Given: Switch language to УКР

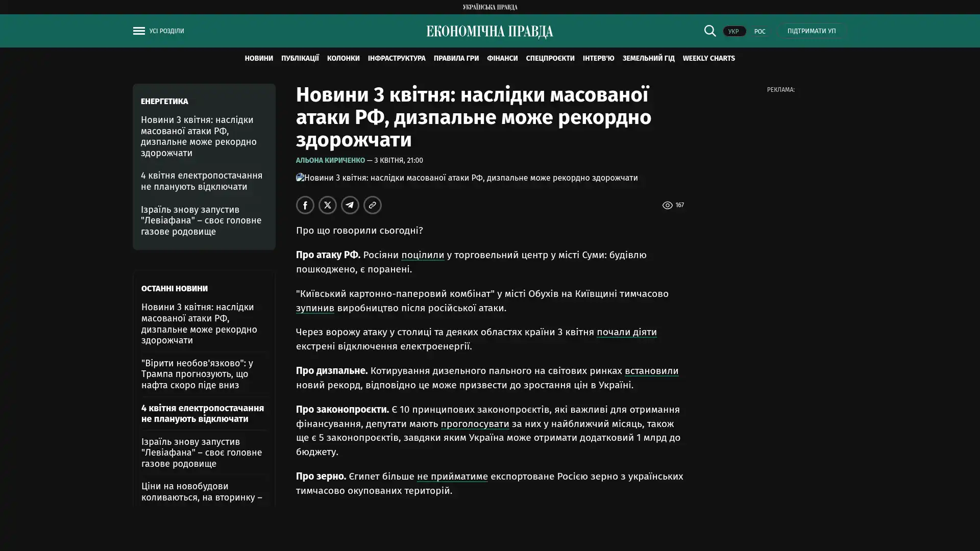Looking at the screenshot, I should [733, 32].
